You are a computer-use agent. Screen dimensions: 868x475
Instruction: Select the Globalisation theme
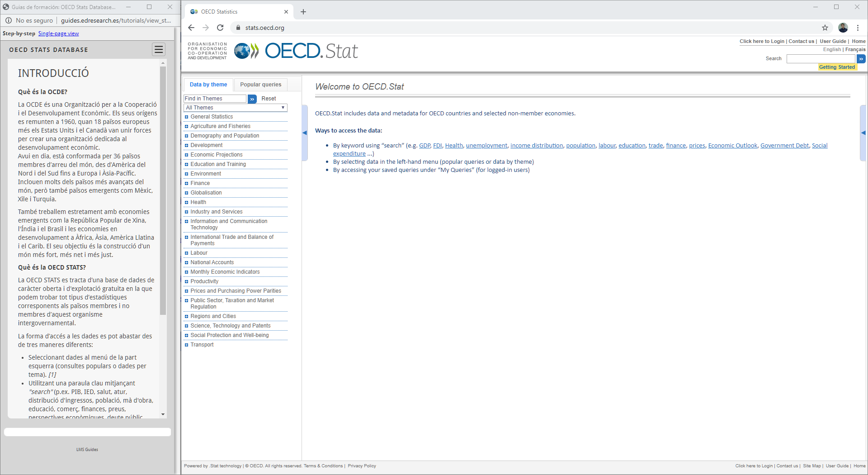point(206,193)
